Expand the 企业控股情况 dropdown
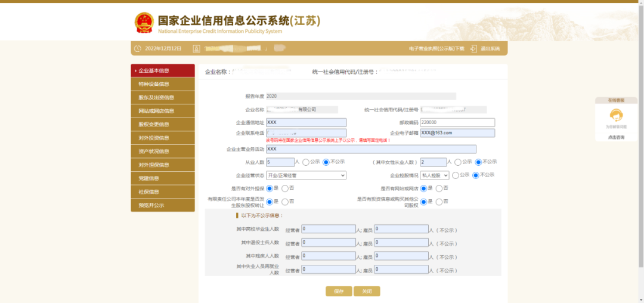The height and width of the screenshot is (303, 644). pyautogui.click(x=434, y=175)
